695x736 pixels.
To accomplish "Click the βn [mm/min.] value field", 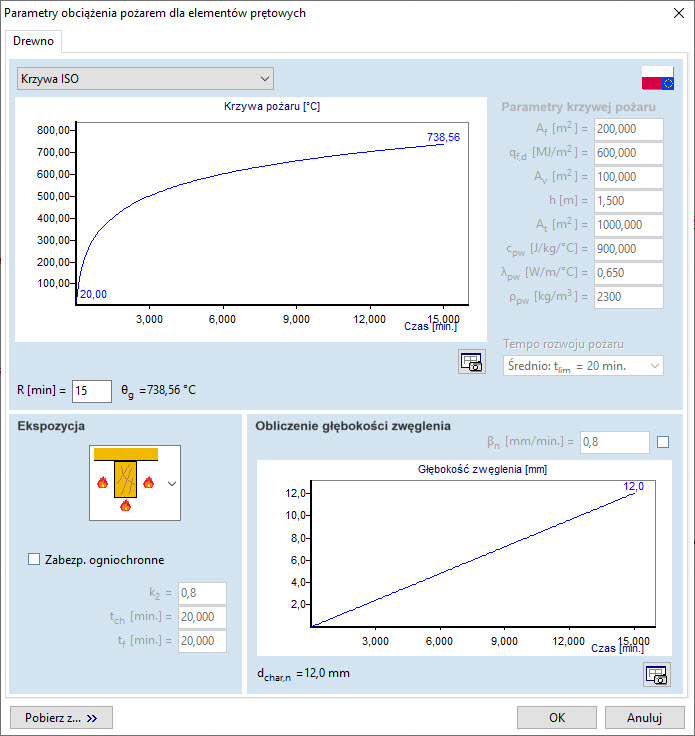I will [x=614, y=442].
